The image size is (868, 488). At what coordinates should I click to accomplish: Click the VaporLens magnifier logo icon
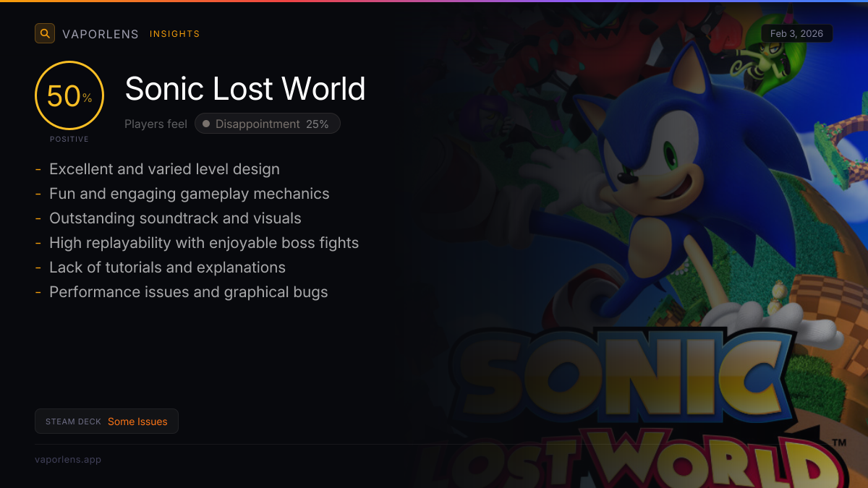tap(45, 33)
